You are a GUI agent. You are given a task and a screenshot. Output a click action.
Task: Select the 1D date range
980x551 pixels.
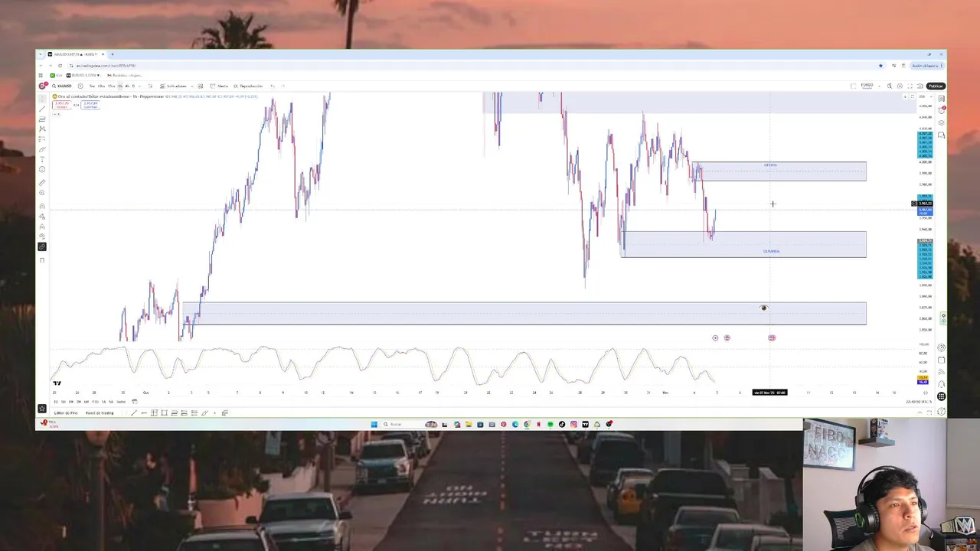pos(56,402)
